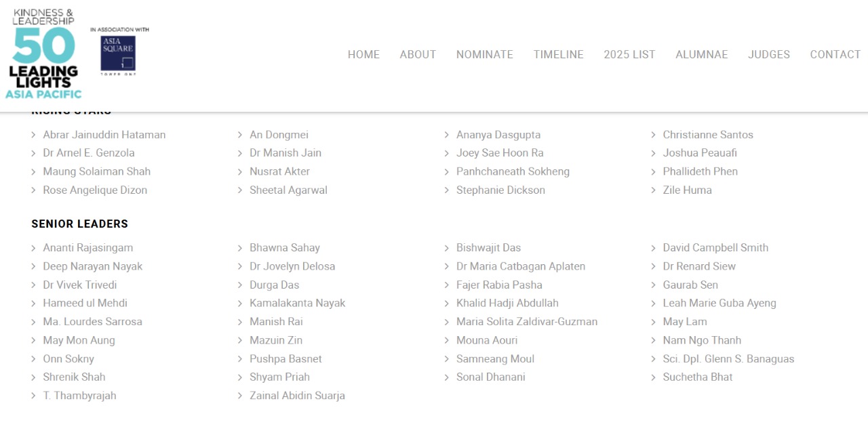This screenshot has height=437, width=868.
Task: Click chevron next to Zile Huma
Action: [654, 190]
